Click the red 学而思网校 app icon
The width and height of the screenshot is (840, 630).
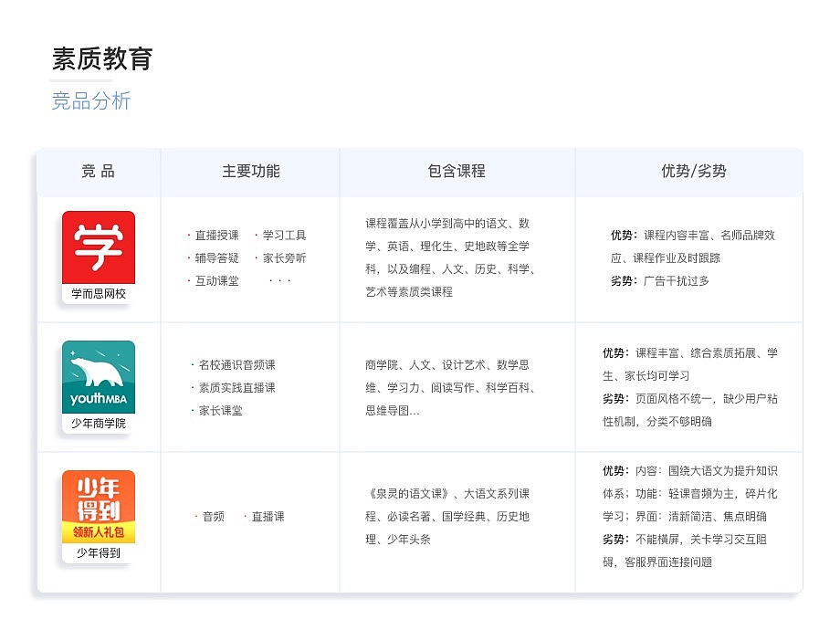pyautogui.click(x=99, y=247)
